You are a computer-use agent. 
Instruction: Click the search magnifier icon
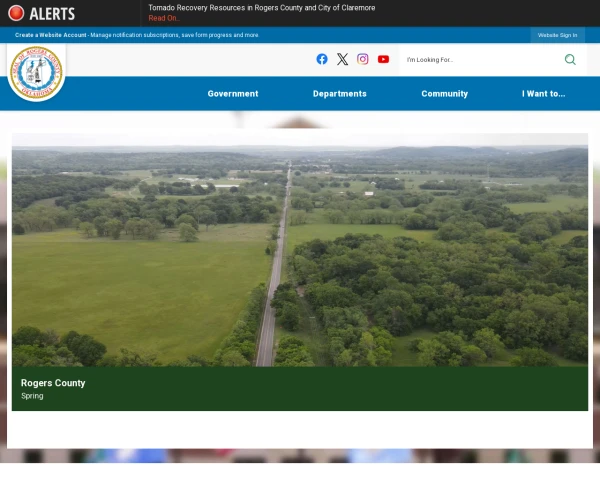(x=570, y=59)
